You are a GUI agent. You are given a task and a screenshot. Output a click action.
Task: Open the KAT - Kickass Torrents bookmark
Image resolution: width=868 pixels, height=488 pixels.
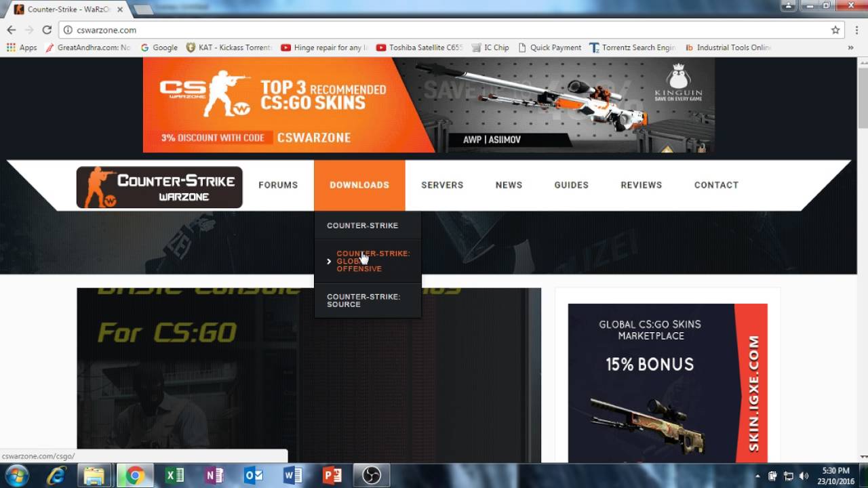pyautogui.click(x=229, y=47)
